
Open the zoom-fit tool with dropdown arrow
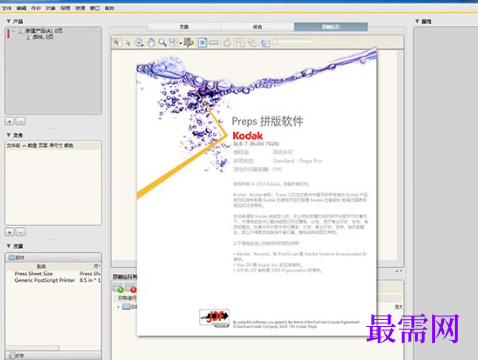[175, 42]
